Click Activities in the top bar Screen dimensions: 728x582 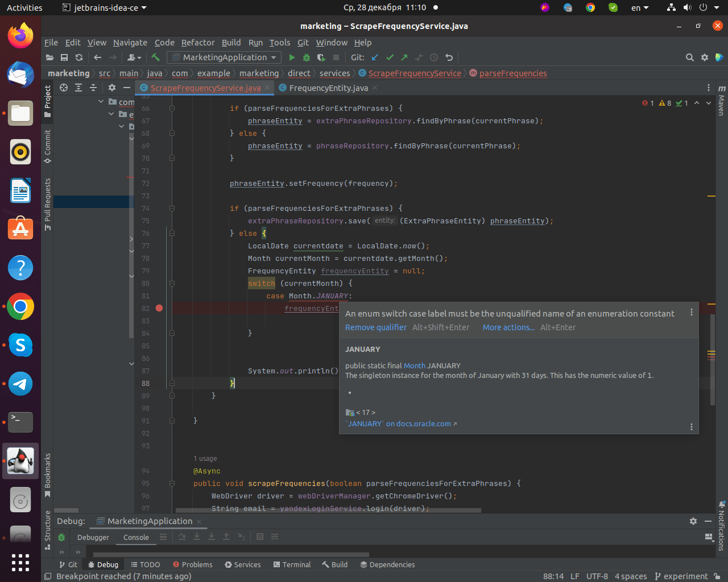[x=24, y=7]
